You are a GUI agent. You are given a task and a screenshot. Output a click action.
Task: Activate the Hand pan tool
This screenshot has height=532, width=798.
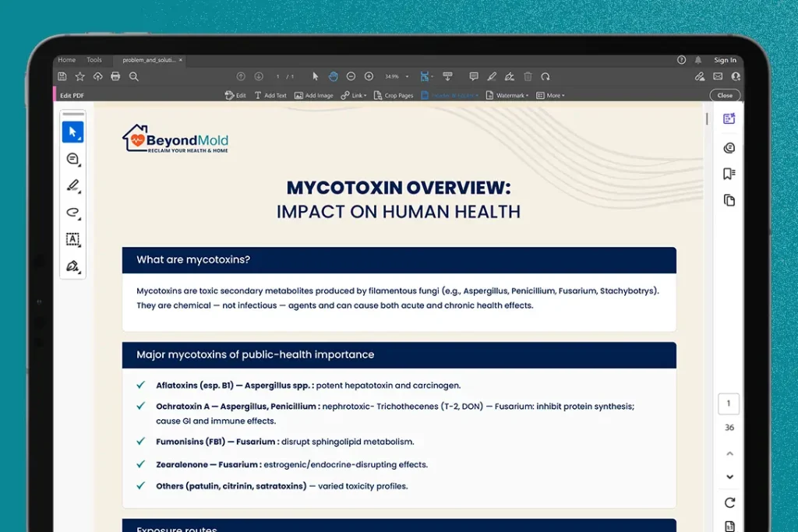point(333,76)
